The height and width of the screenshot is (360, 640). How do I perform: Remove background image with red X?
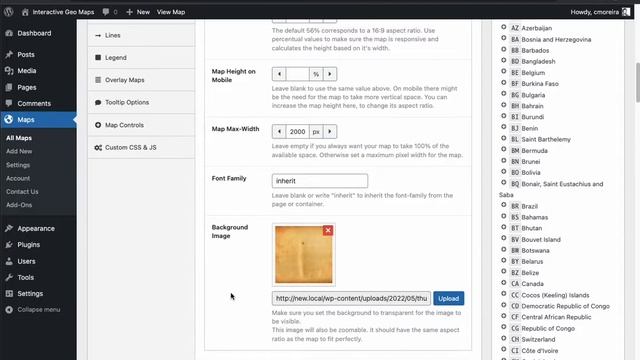[x=328, y=230]
